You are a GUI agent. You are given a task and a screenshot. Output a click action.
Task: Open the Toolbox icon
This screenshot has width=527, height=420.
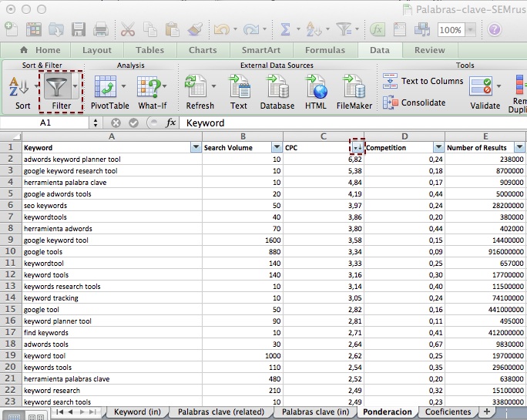click(400, 29)
